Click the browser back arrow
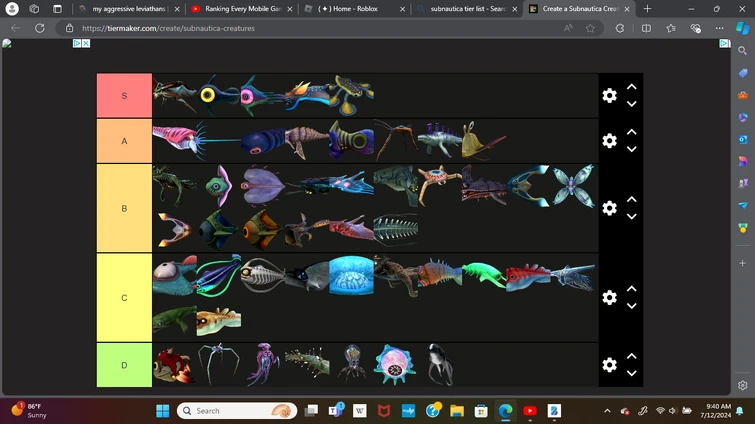Viewport: 755px width, 424px height. coord(15,28)
